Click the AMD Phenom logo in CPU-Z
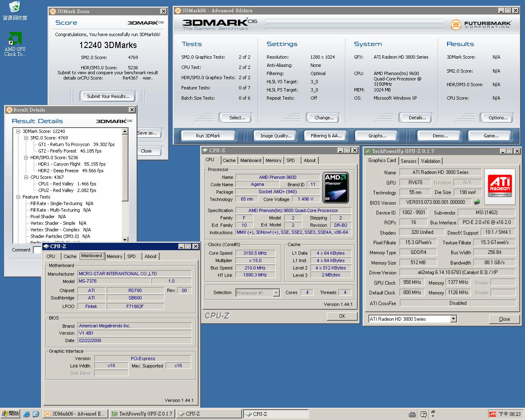 pyautogui.click(x=336, y=188)
